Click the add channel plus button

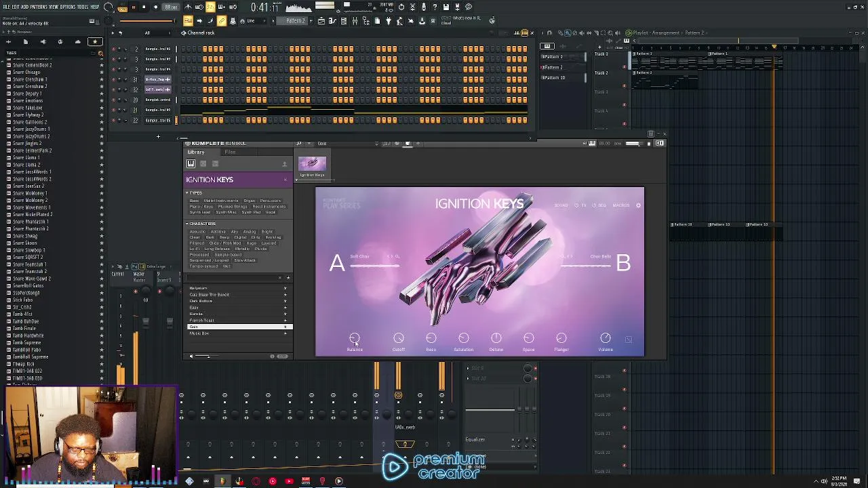click(x=158, y=137)
